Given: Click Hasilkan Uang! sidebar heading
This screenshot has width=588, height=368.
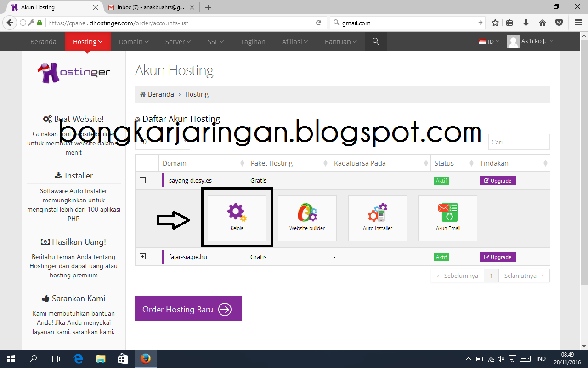Looking at the screenshot, I should (73, 241).
